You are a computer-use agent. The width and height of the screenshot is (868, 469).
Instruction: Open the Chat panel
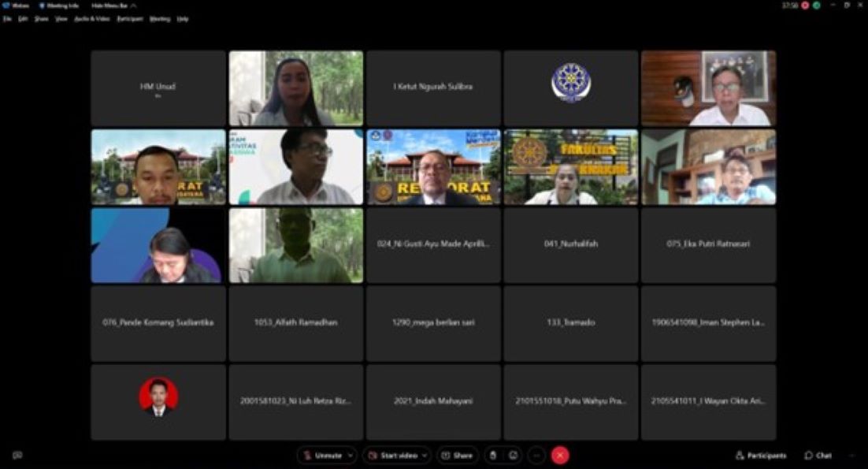pos(818,456)
